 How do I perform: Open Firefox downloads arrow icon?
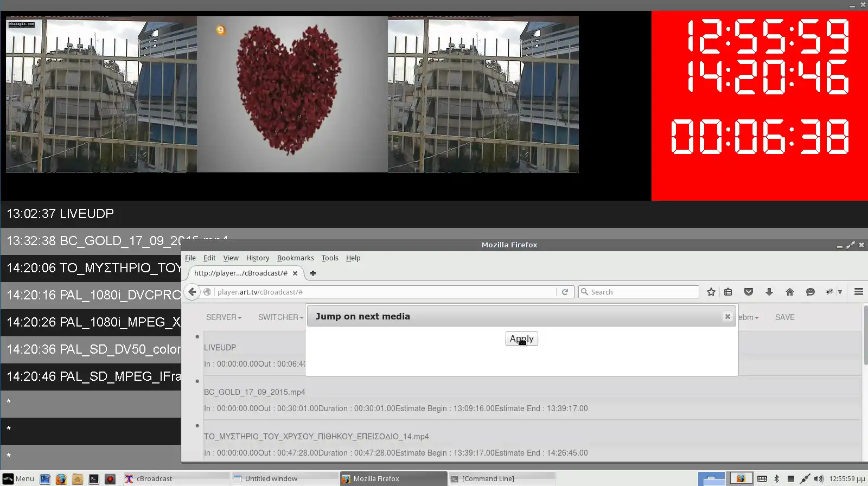769,292
